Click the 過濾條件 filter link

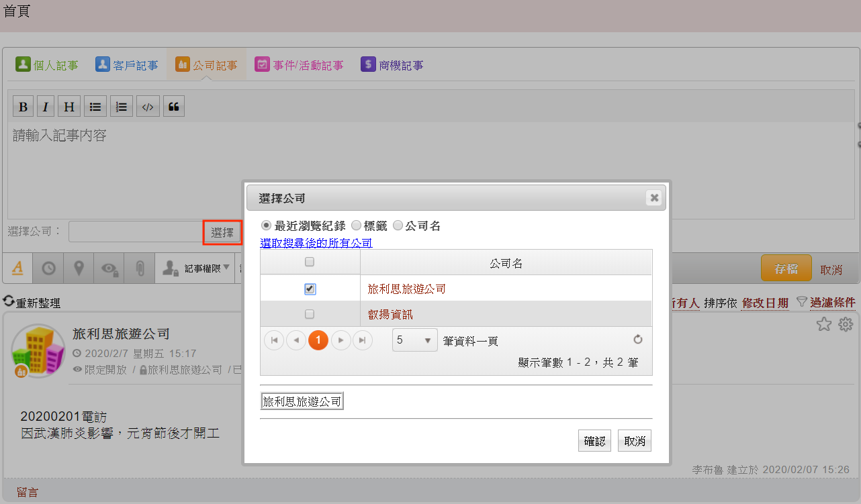pyautogui.click(x=833, y=303)
